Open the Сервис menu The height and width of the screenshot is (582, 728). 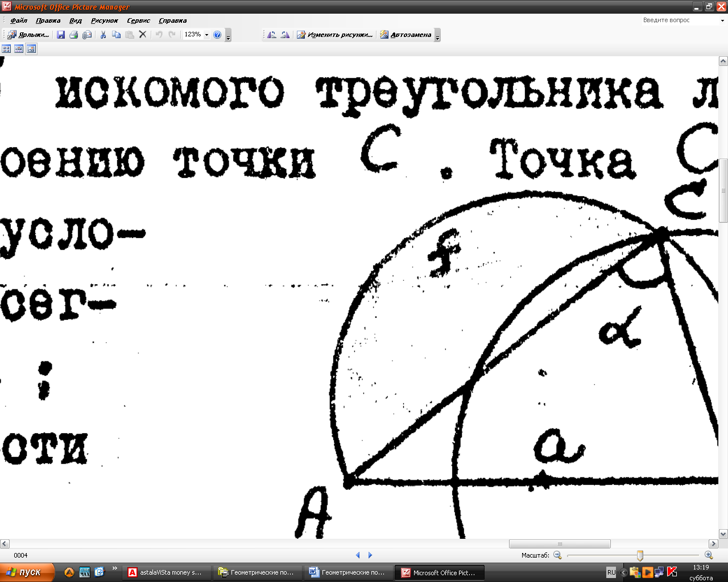point(139,20)
